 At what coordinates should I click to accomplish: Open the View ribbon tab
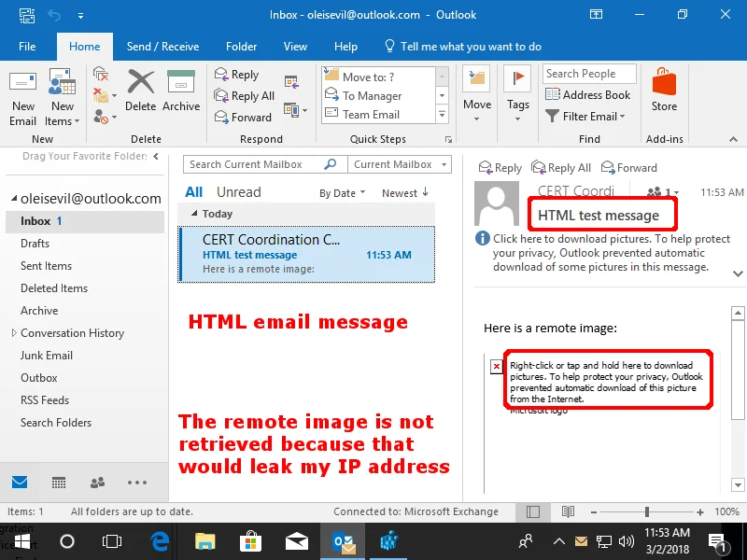295,46
